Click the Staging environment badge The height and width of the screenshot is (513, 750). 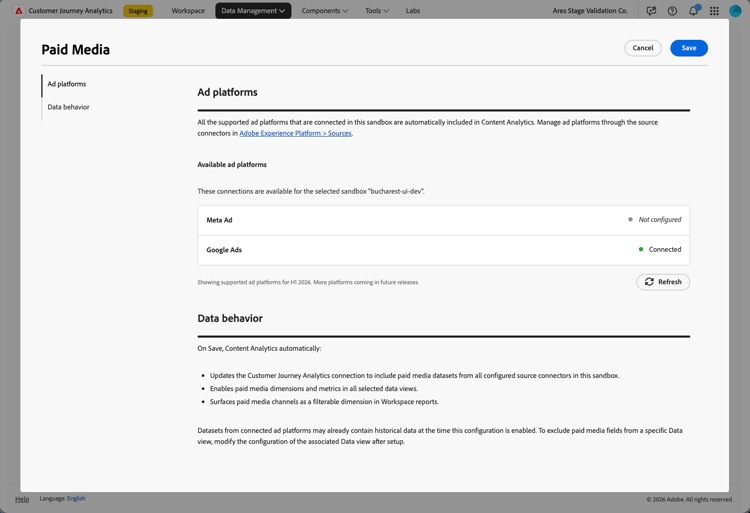(x=138, y=11)
